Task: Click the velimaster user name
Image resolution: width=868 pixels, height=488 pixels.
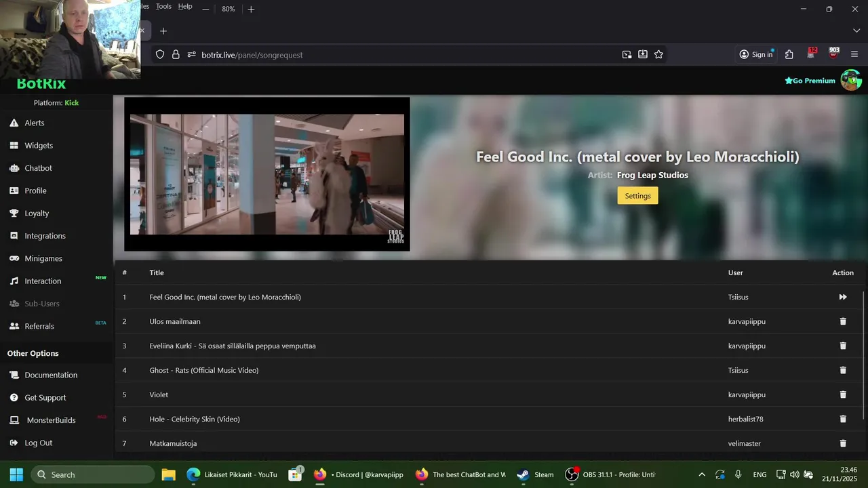Action: [x=745, y=443]
